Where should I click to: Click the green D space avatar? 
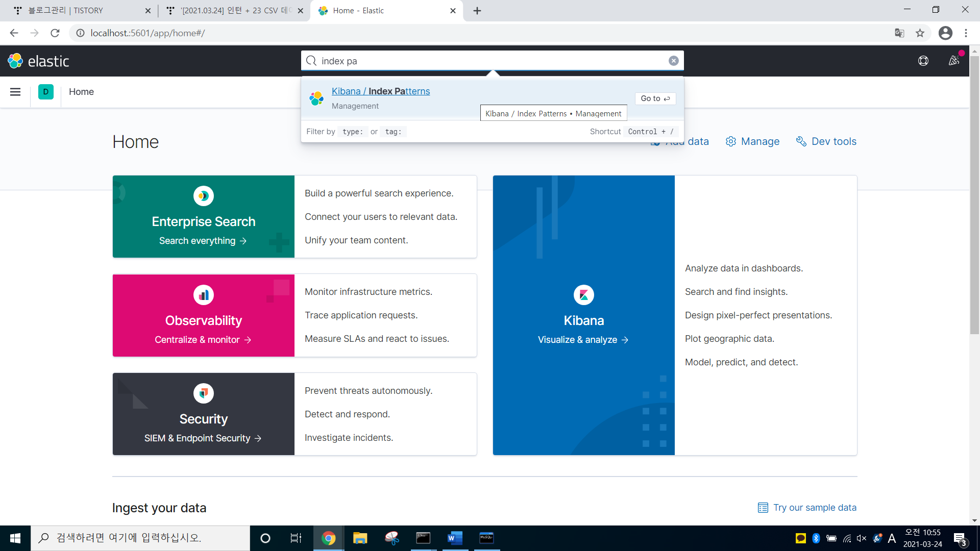pos(45,92)
